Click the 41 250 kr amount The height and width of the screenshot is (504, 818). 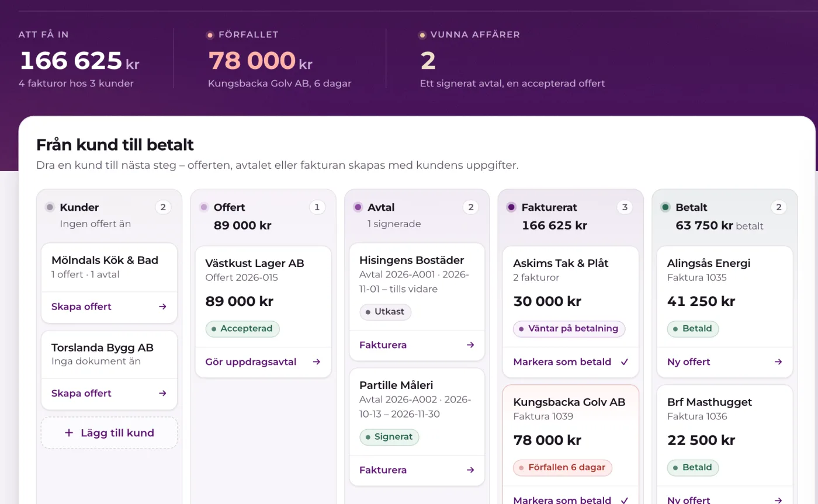pos(701,301)
